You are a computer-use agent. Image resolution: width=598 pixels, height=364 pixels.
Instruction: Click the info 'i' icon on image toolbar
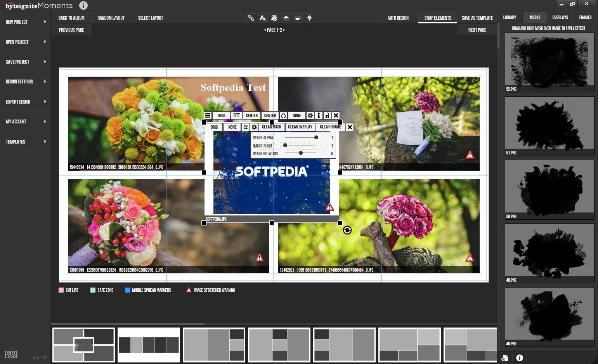tap(319, 116)
